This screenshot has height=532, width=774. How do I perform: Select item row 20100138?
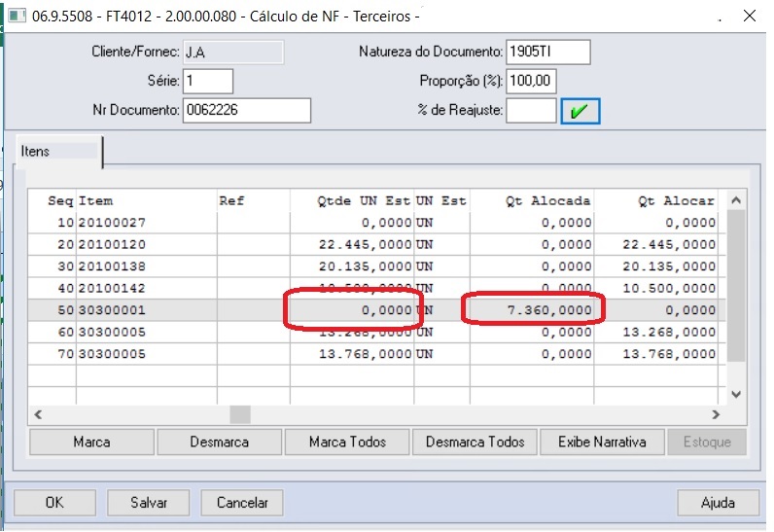(376, 266)
